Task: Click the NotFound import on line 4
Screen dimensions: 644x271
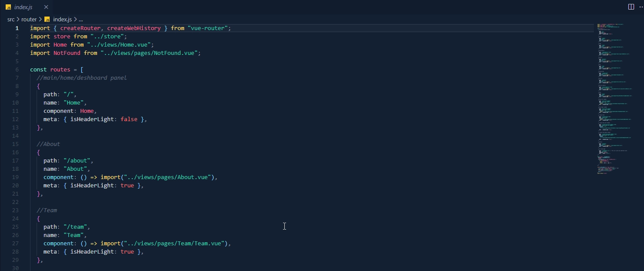Action: [66, 53]
